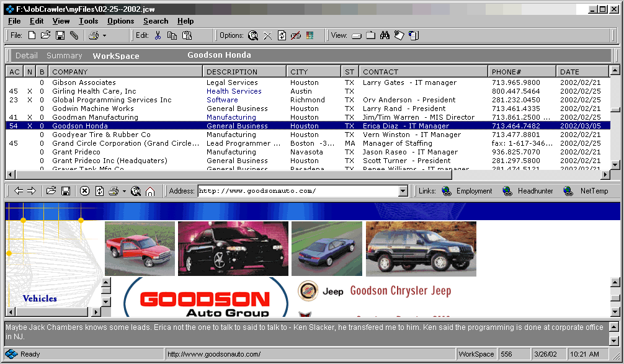Viewport: 624px width, 364px height.
Task: Click the Copy icon in the Edit toolbar
Action: tap(172, 35)
